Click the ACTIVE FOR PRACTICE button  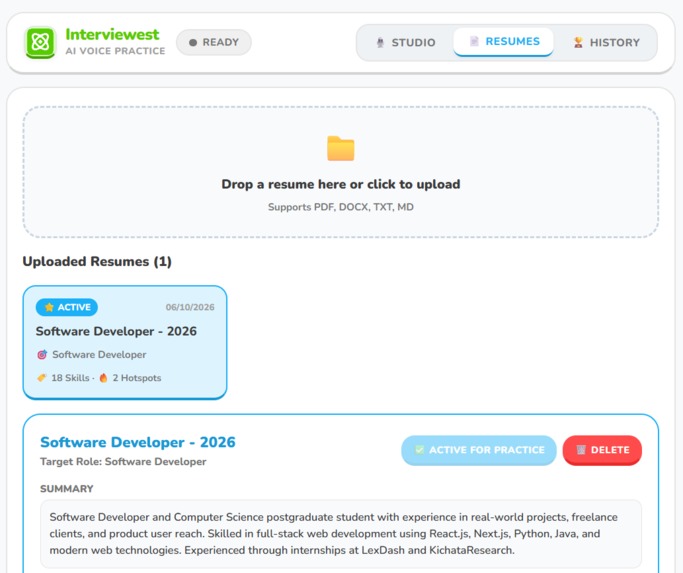tap(479, 450)
